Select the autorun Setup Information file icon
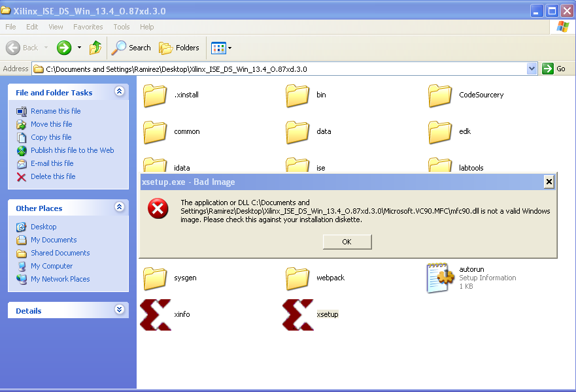This screenshot has width=576, height=392. click(x=440, y=278)
